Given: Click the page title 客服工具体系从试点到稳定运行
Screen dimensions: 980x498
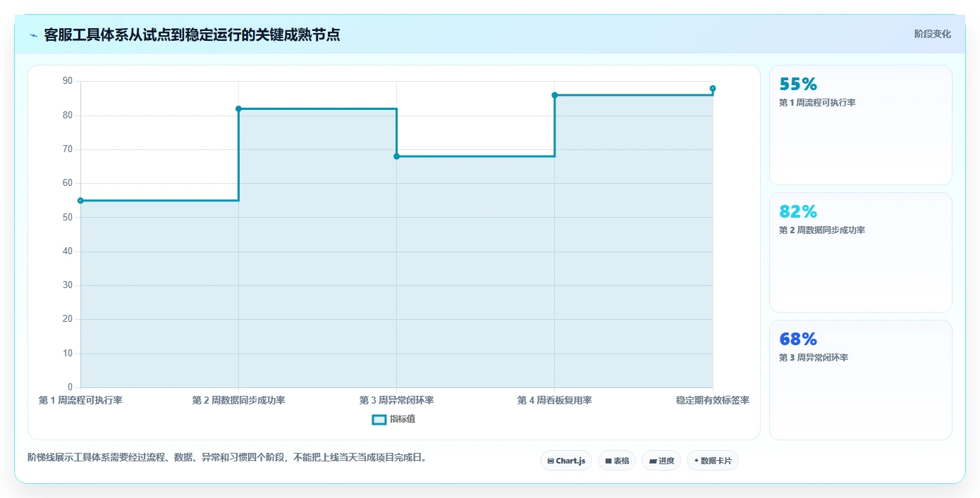Looking at the screenshot, I should (x=192, y=35).
